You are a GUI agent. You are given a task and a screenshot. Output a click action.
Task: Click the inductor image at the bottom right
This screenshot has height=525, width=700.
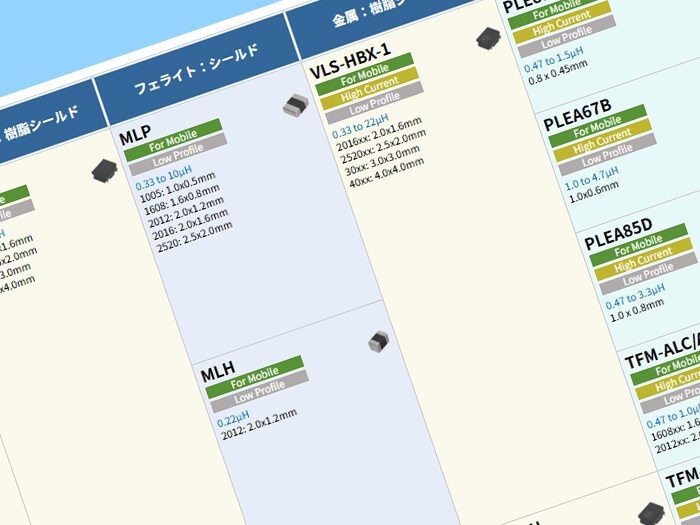tap(651, 513)
